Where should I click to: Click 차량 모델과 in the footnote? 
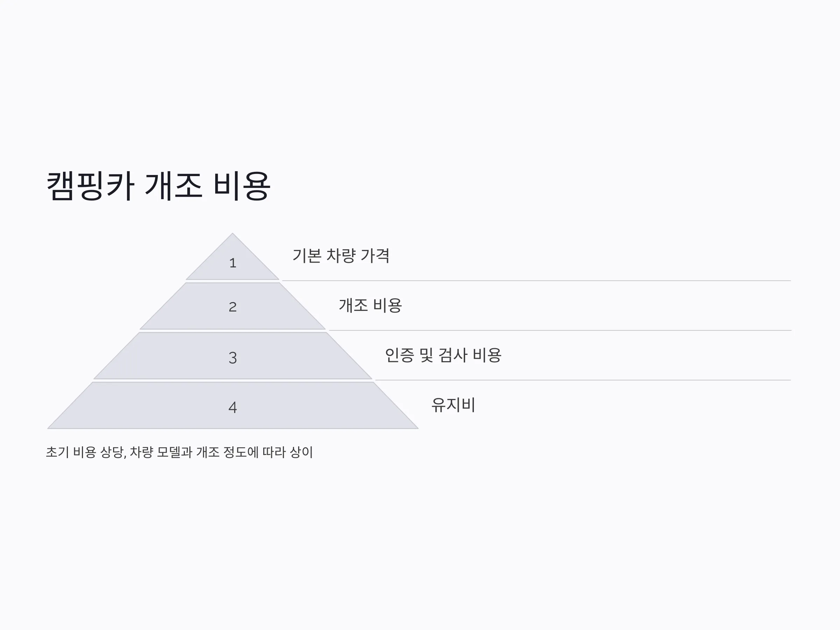coord(161,452)
